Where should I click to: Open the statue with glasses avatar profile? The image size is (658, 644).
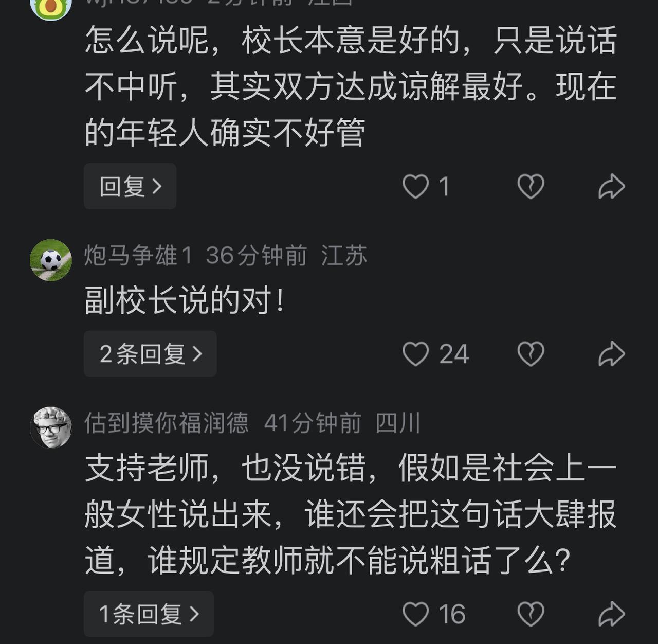[51, 427]
